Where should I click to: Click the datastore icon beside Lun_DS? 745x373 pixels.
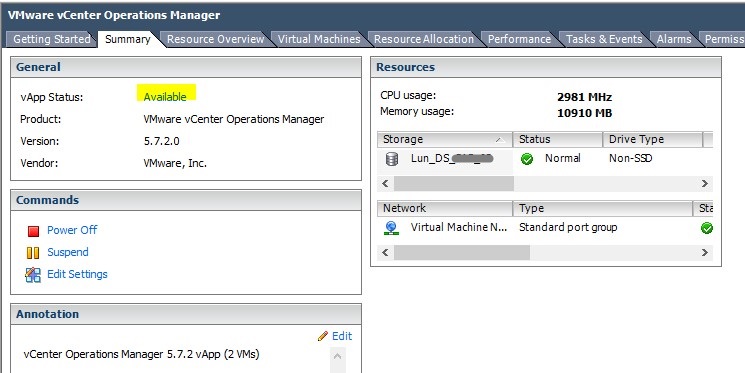392,159
